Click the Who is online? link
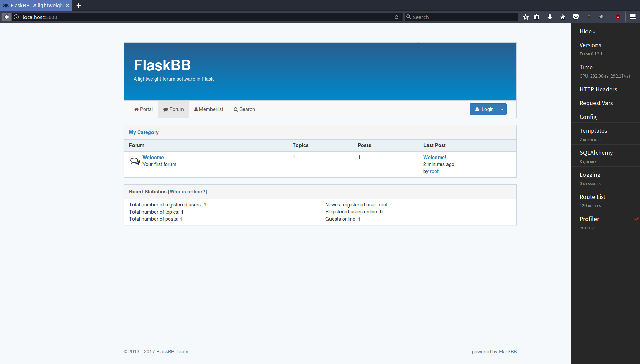This screenshot has height=364, width=640. 187,192
